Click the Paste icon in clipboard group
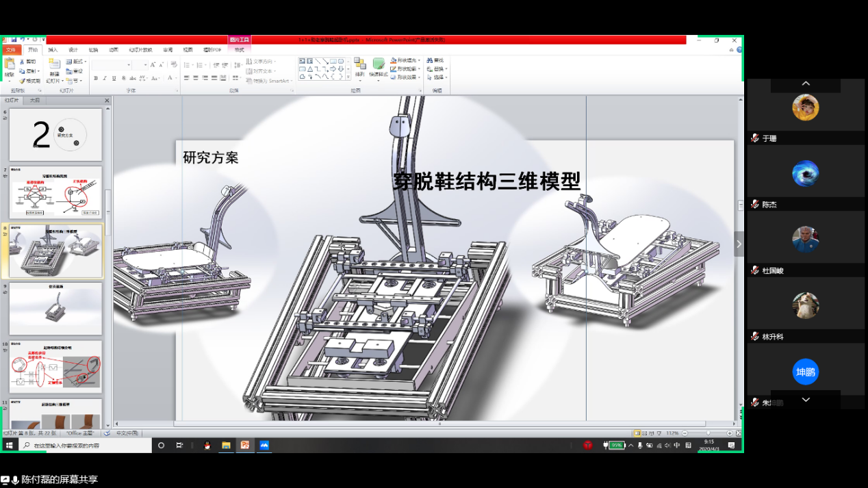868x488 pixels. pos(10,67)
